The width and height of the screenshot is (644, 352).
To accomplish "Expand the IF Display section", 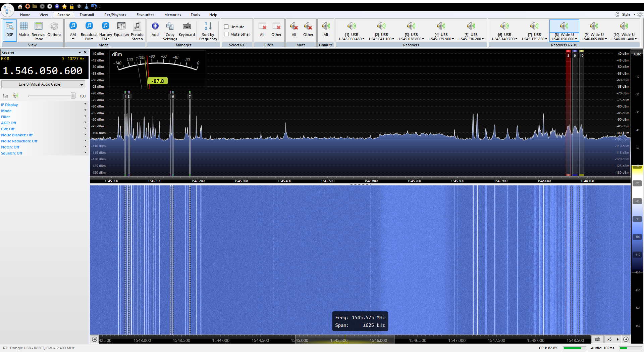I will point(9,105).
